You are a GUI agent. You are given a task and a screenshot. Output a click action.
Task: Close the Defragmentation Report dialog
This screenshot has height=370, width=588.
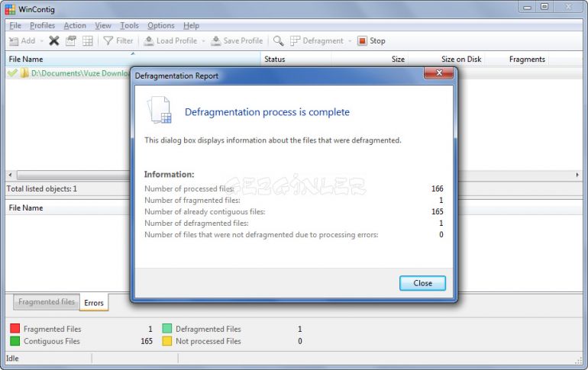[x=422, y=283]
